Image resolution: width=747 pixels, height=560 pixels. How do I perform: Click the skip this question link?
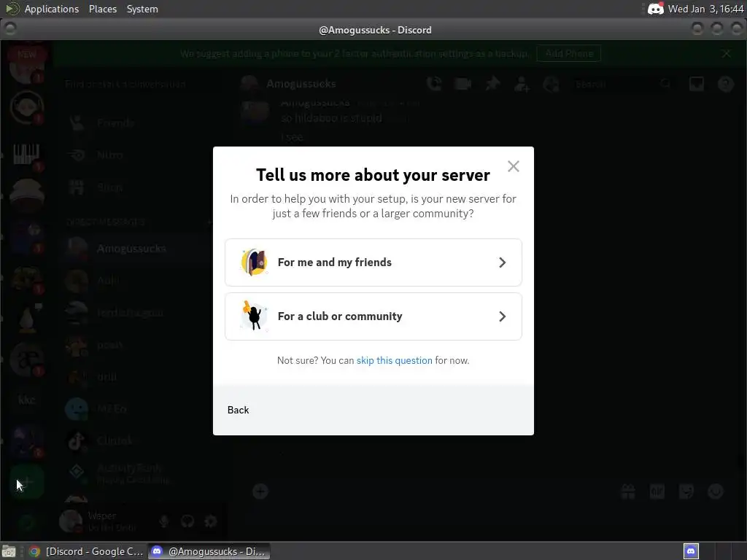[x=394, y=360]
